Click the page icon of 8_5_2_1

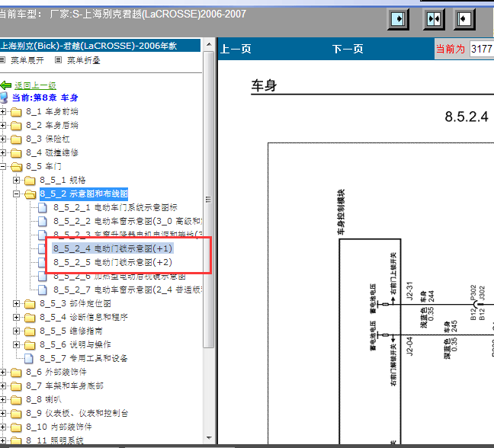[43, 208]
